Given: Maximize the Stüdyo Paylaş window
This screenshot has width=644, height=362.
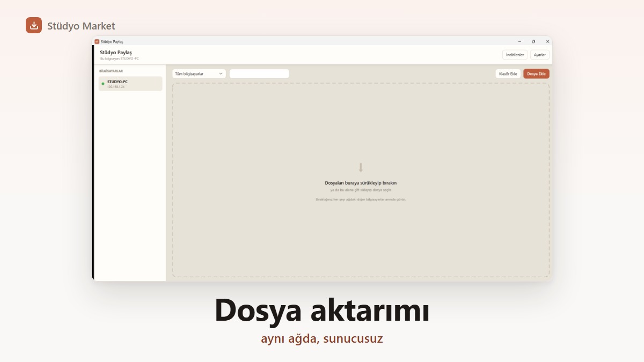Looking at the screenshot, I should (533, 41).
